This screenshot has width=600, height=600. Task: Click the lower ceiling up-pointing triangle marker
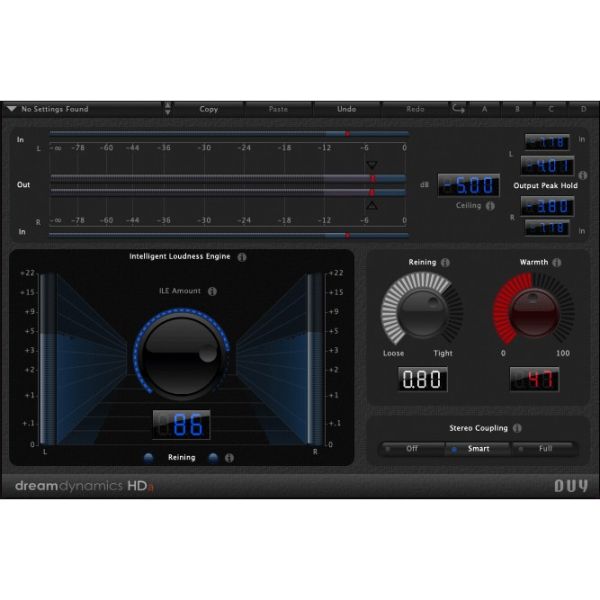tap(372, 205)
